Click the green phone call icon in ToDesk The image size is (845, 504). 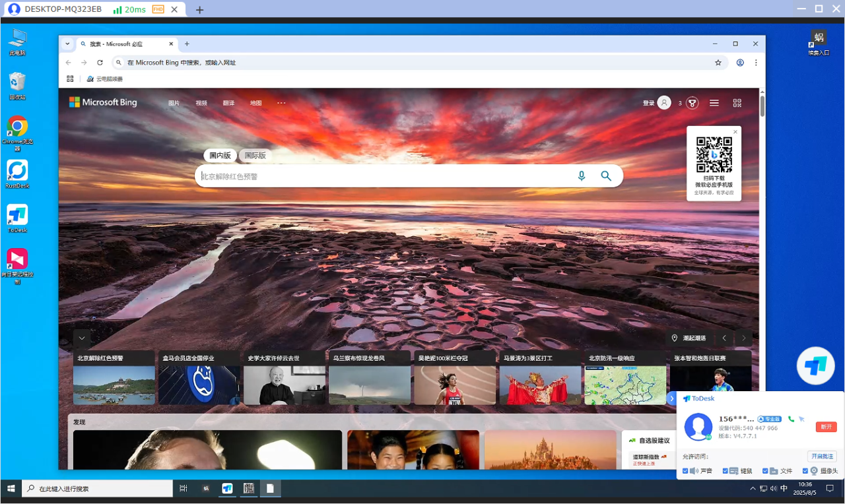(x=791, y=419)
